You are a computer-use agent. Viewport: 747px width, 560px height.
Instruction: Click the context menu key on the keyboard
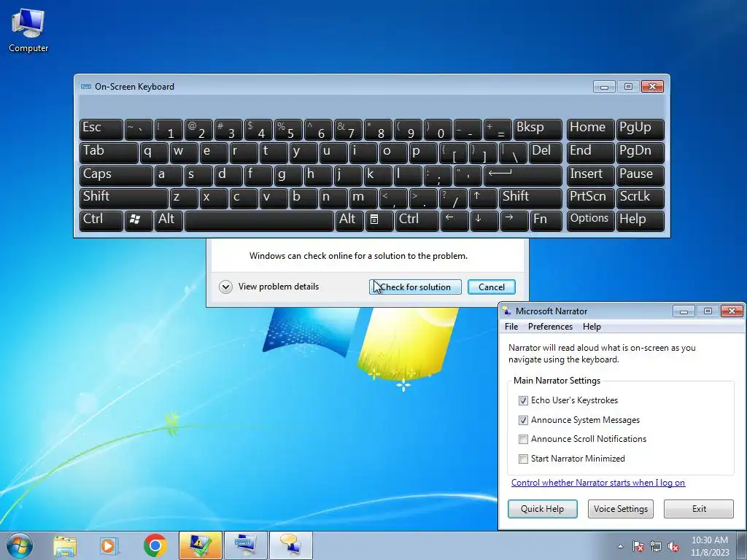pos(379,222)
